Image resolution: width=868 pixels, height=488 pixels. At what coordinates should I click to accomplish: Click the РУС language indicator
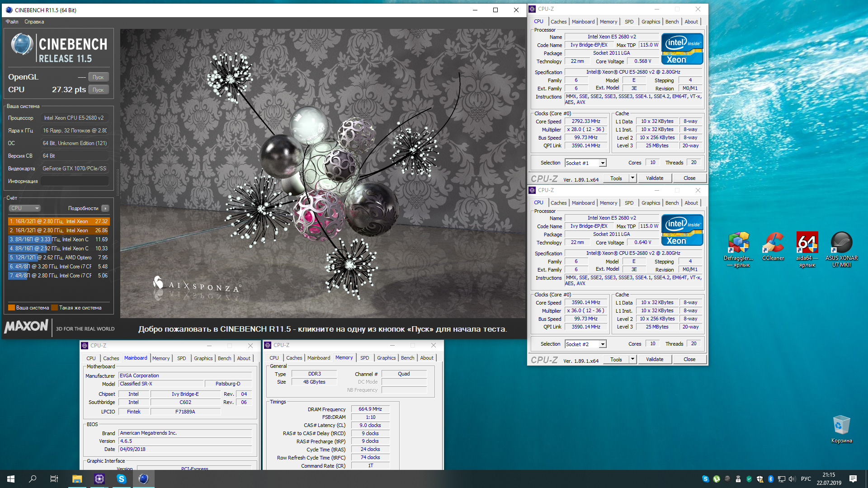coord(806,479)
